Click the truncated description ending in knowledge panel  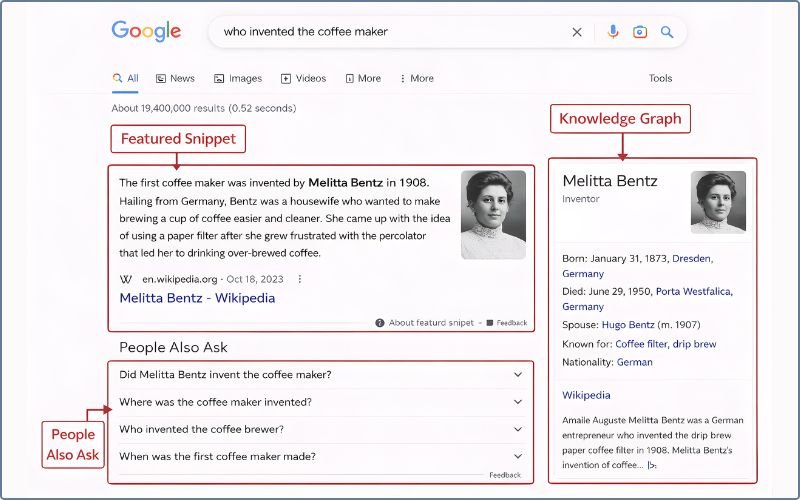(652, 465)
